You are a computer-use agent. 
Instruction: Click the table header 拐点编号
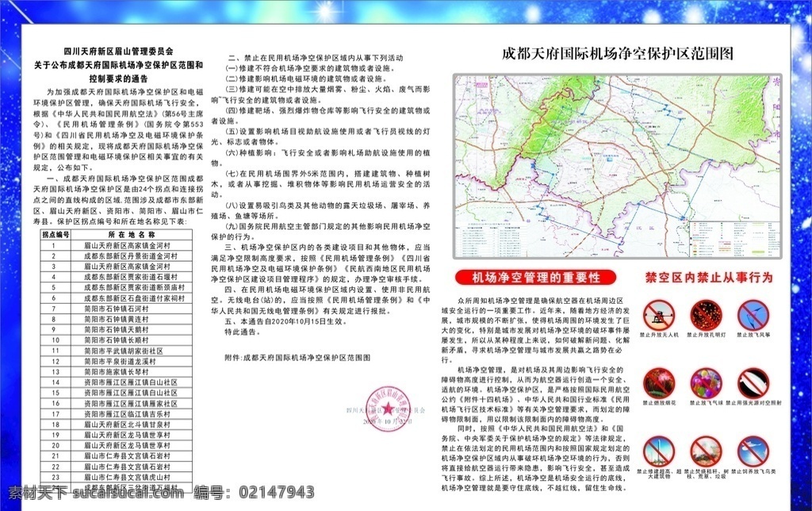click(56, 234)
